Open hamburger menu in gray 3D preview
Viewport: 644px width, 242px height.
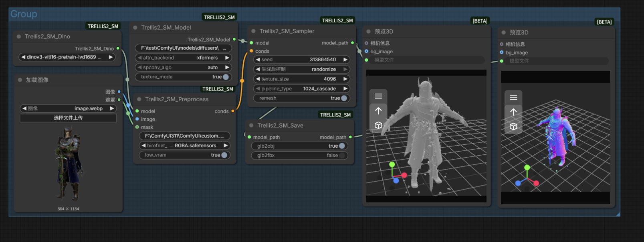(x=378, y=96)
